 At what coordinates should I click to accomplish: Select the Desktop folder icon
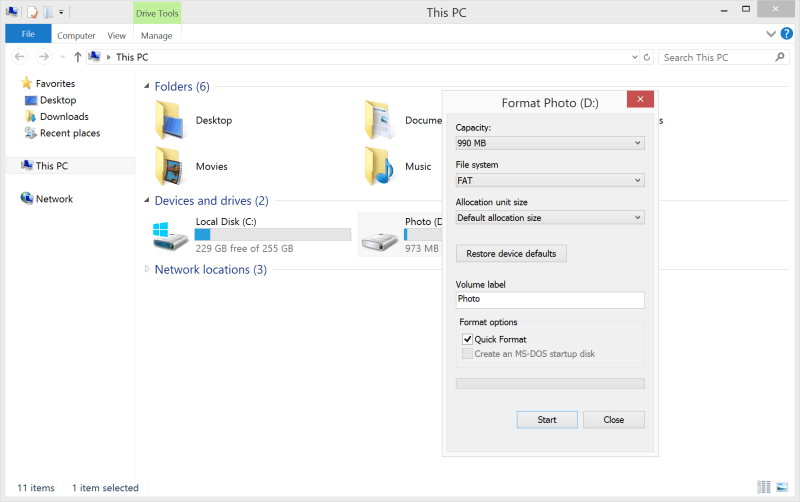169,120
